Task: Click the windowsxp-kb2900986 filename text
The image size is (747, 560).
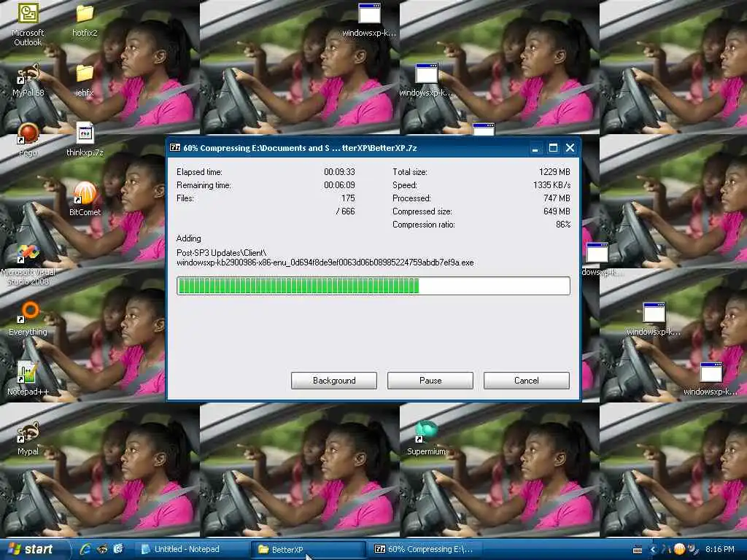Action: [x=325, y=262]
